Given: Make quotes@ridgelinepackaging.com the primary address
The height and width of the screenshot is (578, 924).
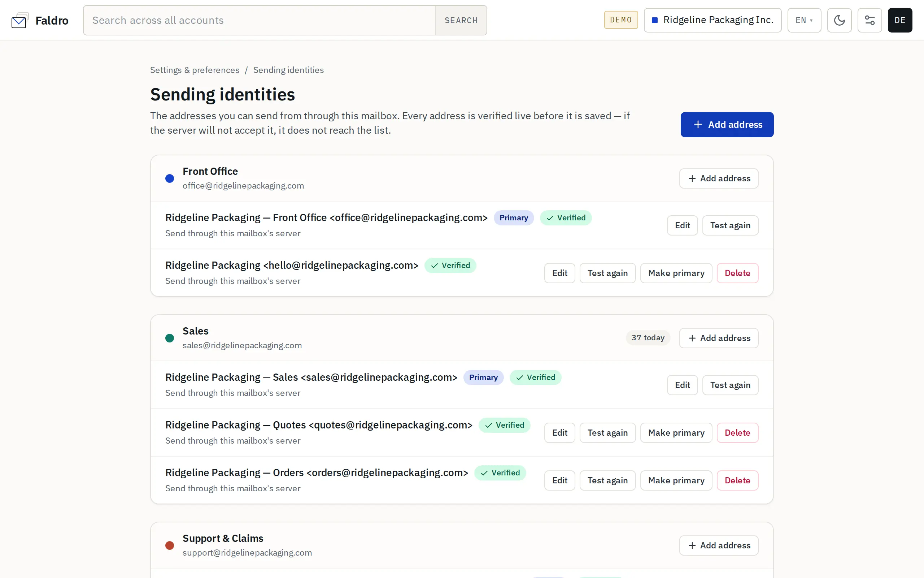Looking at the screenshot, I should pyautogui.click(x=676, y=433).
